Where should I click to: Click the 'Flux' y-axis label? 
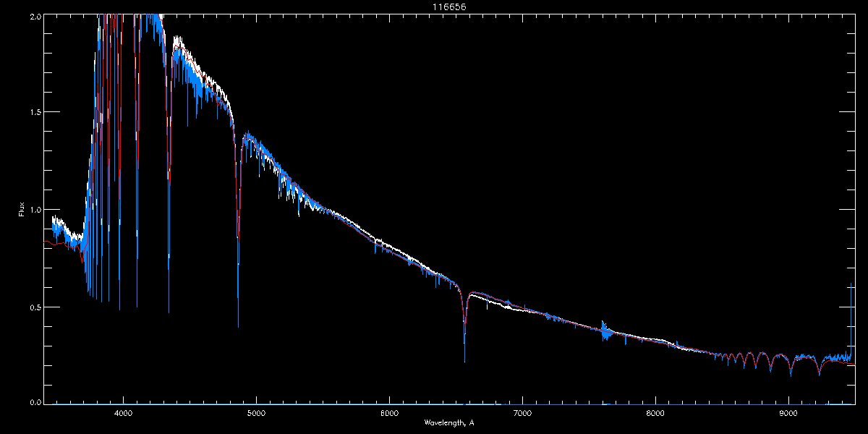click(x=21, y=210)
